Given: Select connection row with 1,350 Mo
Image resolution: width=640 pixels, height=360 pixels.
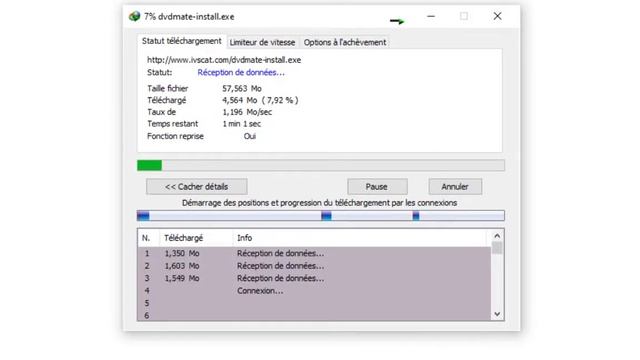Looking at the screenshot, I should [x=314, y=253].
